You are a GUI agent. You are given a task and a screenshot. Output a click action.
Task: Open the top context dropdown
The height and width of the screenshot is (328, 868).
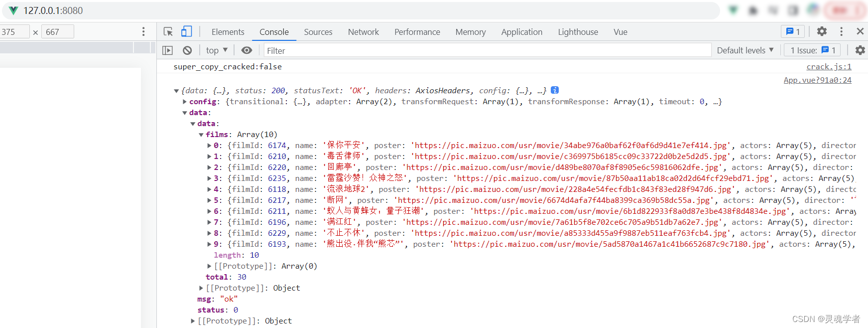[217, 50]
